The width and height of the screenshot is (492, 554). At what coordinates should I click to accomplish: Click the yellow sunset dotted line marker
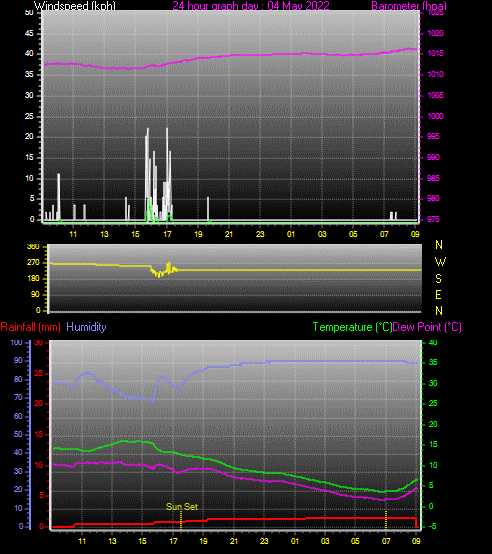(181, 521)
